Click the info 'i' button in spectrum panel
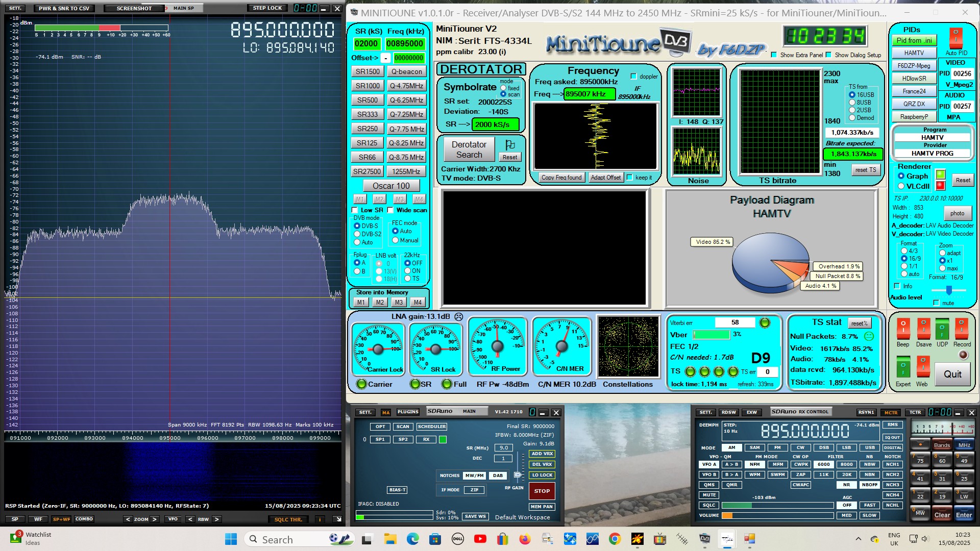 tap(320, 519)
